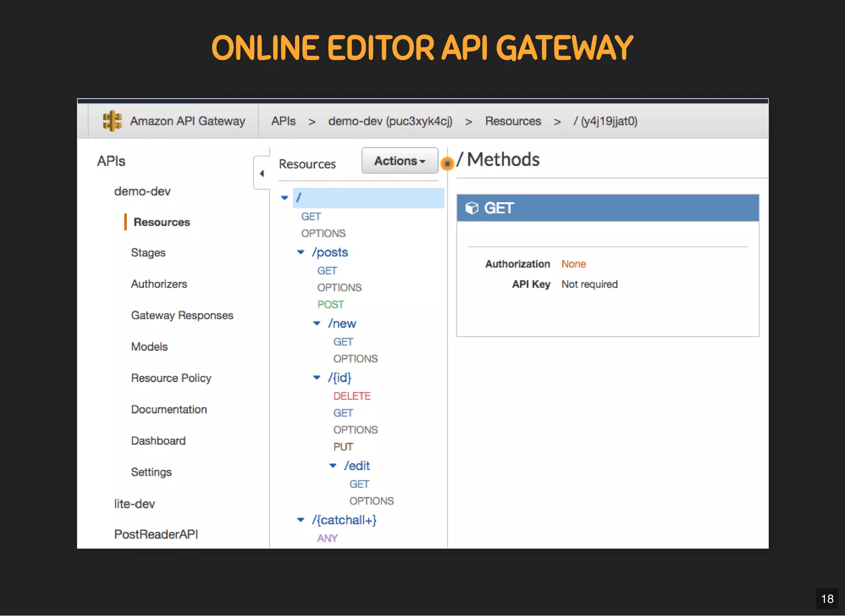The width and height of the screenshot is (845, 616).
Task: Collapse the /edit resource node
Action: click(x=333, y=465)
